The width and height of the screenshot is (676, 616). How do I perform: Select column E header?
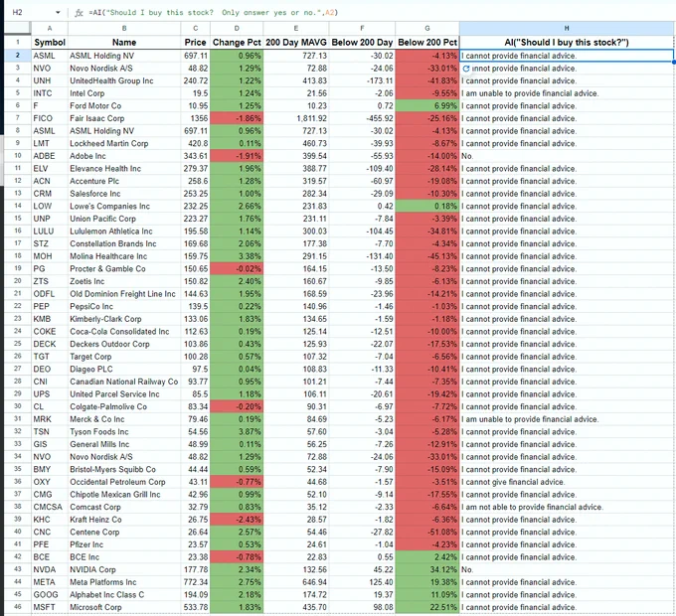(296, 28)
